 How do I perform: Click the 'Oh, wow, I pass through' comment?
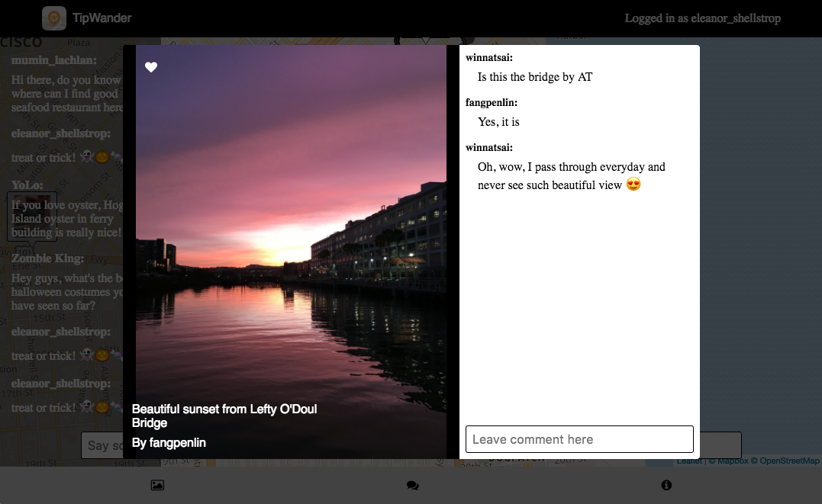pos(572,176)
